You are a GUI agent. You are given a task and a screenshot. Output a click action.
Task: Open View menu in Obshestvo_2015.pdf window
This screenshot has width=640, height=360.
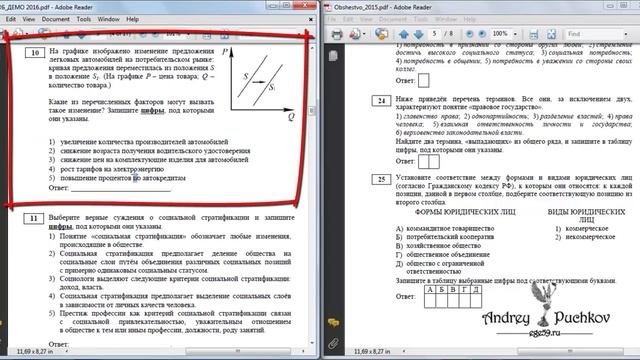point(366,19)
